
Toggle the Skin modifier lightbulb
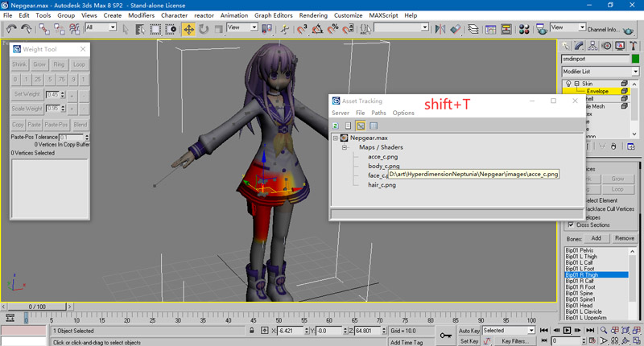569,84
